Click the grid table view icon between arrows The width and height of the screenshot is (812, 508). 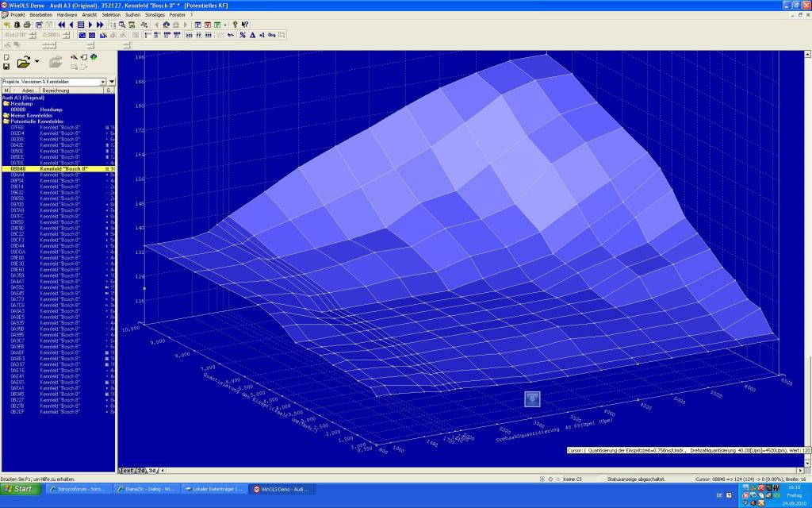point(81,25)
